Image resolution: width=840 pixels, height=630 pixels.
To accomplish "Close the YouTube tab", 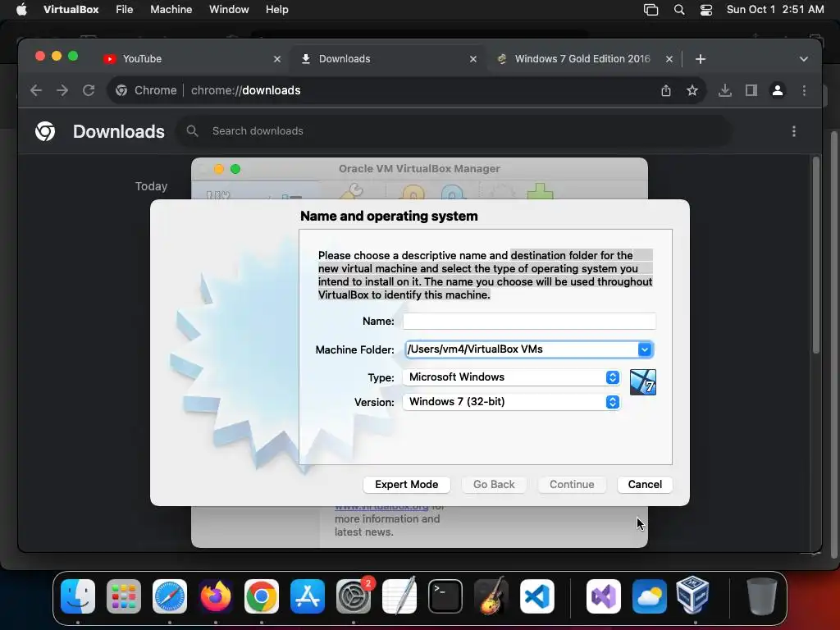I will pyautogui.click(x=277, y=59).
